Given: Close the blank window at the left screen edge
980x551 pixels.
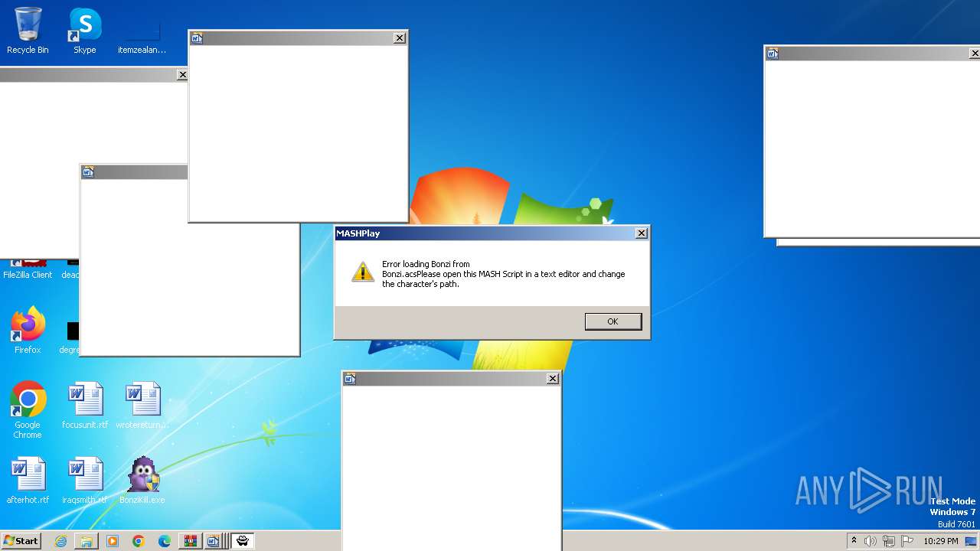Looking at the screenshot, I should click(182, 75).
